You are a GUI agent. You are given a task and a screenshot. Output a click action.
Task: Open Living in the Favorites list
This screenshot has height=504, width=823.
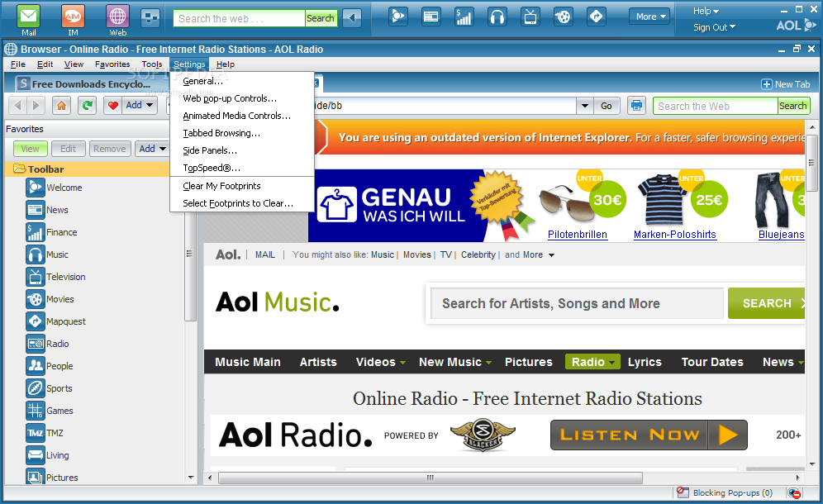pos(48,455)
